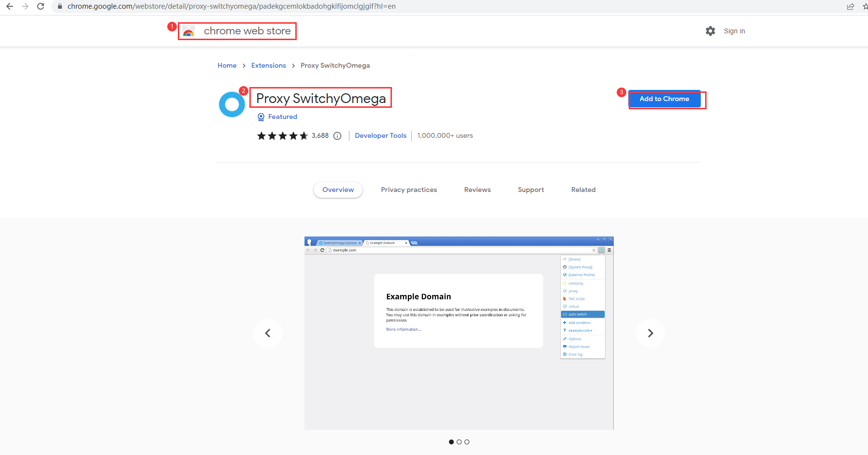The image size is (868, 455).
Task: Show next screenshot with right arrow
Action: pos(651,333)
